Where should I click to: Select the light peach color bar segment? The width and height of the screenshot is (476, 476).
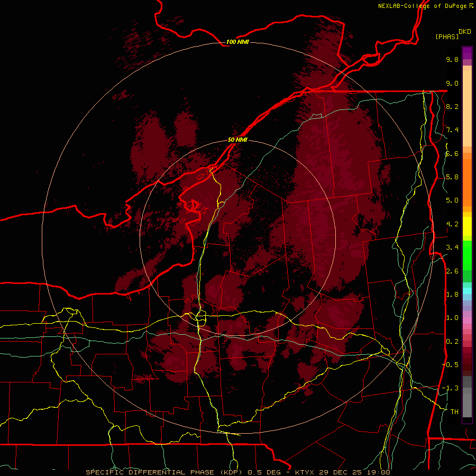click(x=467, y=108)
